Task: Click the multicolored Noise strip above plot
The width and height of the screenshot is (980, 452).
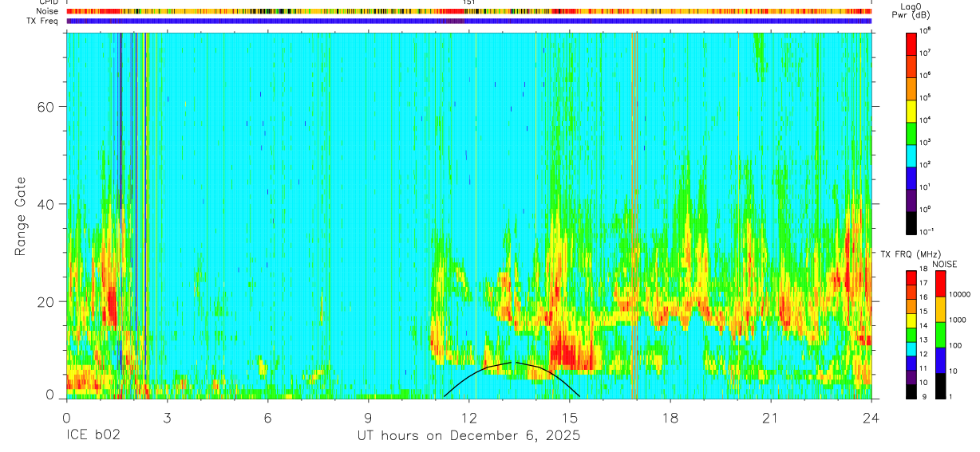Action: [469, 11]
